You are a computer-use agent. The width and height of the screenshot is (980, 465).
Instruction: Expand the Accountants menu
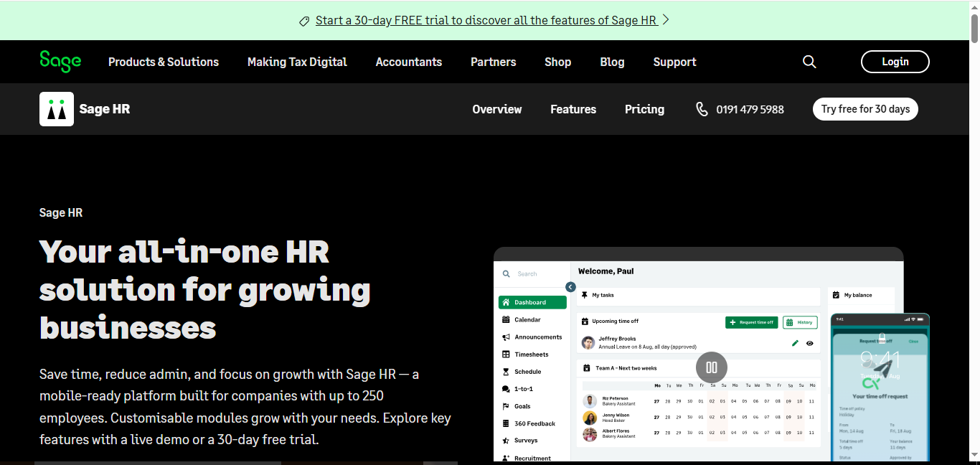click(x=409, y=62)
